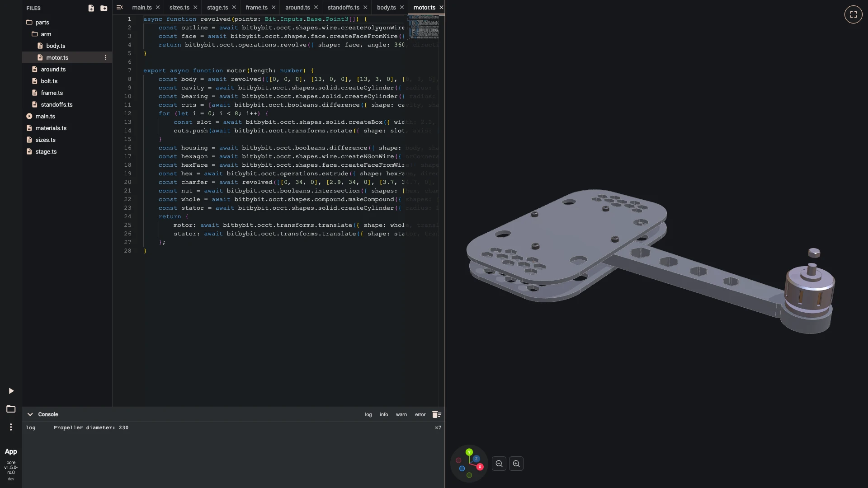Toggle the info console filter
The image size is (868, 488).
[x=384, y=414]
